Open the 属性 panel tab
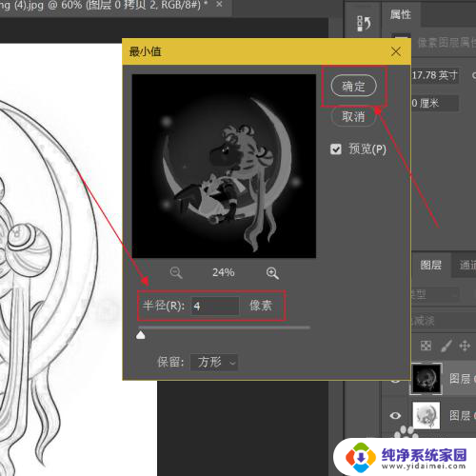Viewport: 476px width, 476px height. pos(401,14)
